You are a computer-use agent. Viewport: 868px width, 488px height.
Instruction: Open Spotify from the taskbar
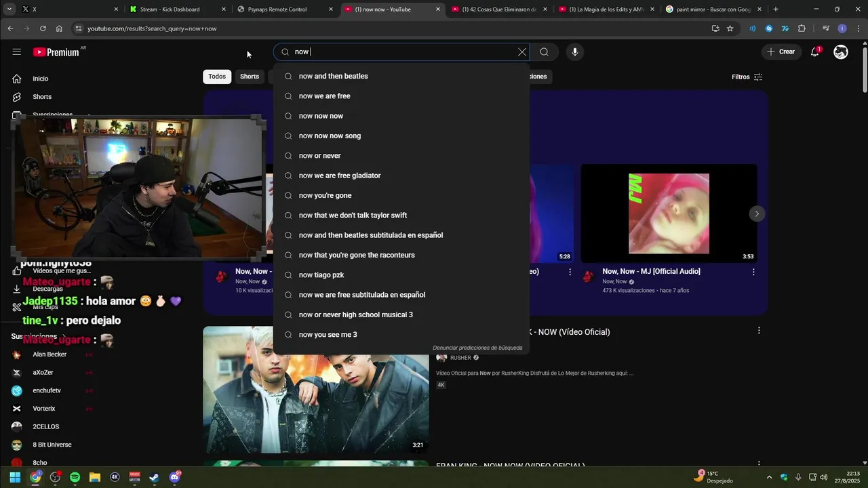(x=75, y=477)
